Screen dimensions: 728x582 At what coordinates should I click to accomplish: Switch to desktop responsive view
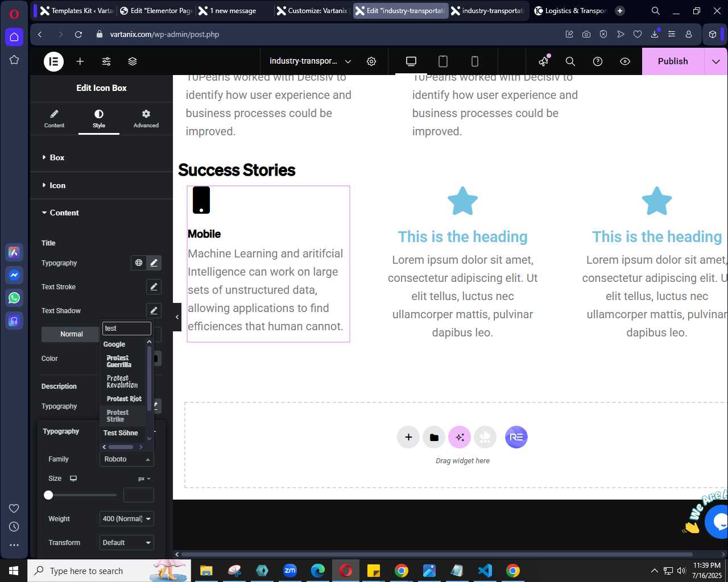(411, 61)
